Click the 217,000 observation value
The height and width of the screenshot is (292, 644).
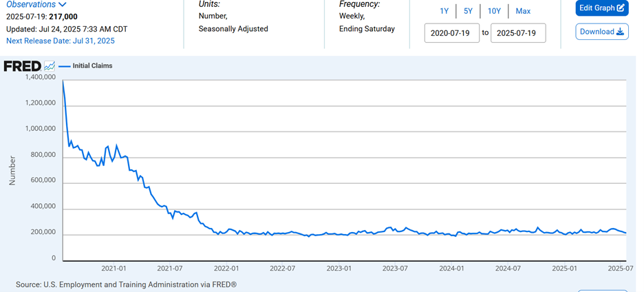[63, 17]
